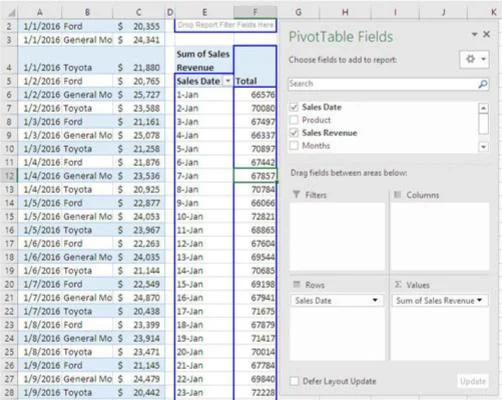Expand the Sum of Sales Revenue dropdown
This screenshot has width=502, height=400.
point(479,300)
